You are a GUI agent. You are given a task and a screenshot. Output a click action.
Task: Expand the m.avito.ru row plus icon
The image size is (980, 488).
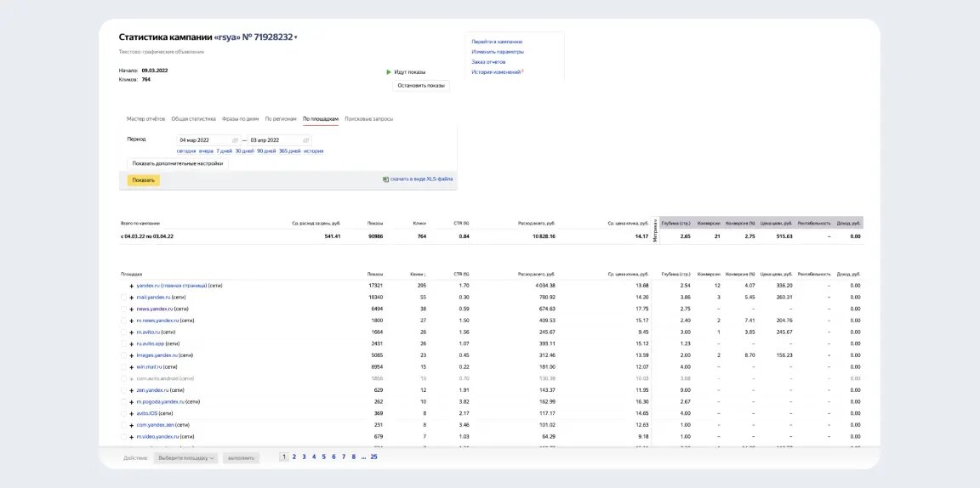click(x=131, y=332)
